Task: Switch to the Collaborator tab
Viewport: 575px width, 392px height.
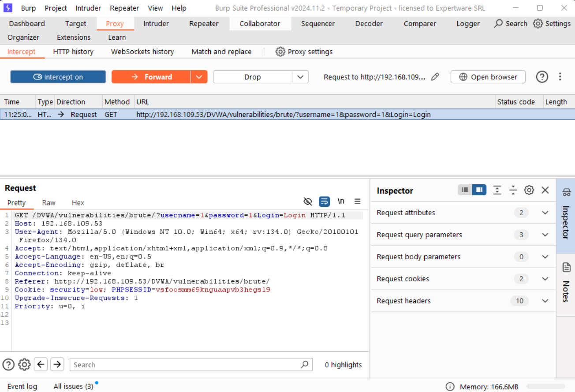Action: click(x=260, y=23)
